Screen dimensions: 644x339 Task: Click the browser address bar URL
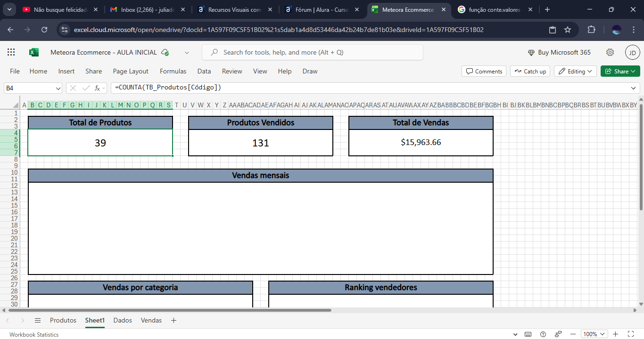click(279, 30)
